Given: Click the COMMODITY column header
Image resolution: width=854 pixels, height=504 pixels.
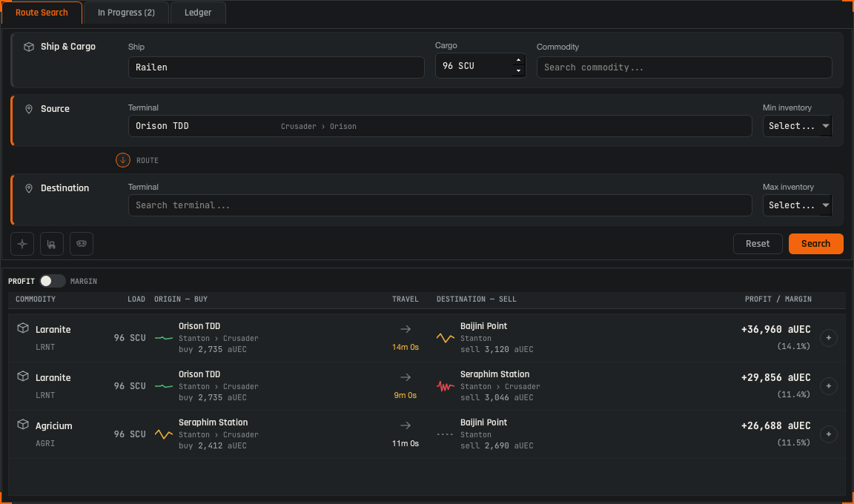Looking at the screenshot, I should point(36,299).
